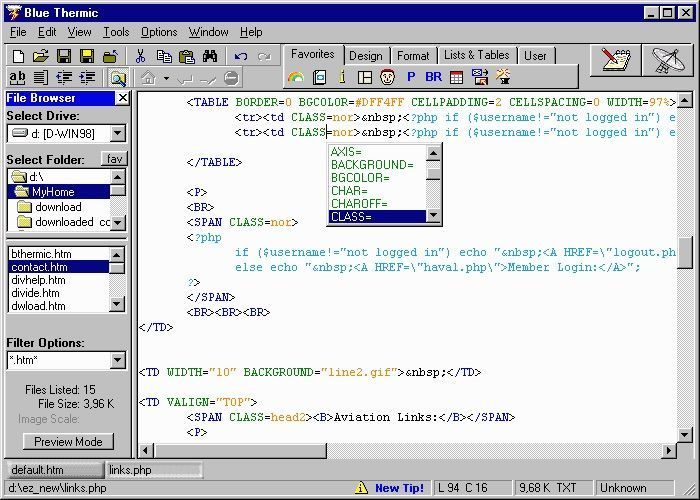Screen dimensions: 700x500
Task: Switch to the links.php document tab
Action: tap(154, 470)
